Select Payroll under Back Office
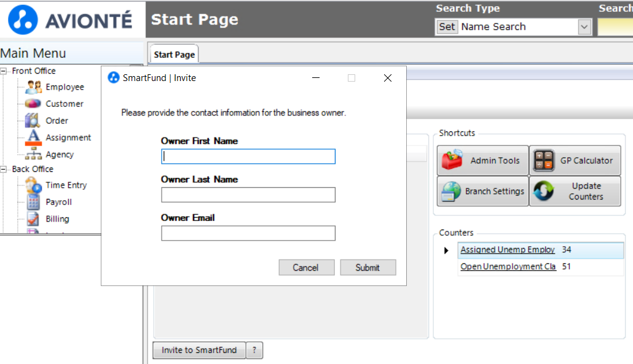The width and height of the screenshot is (633, 364). (x=59, y=203)
